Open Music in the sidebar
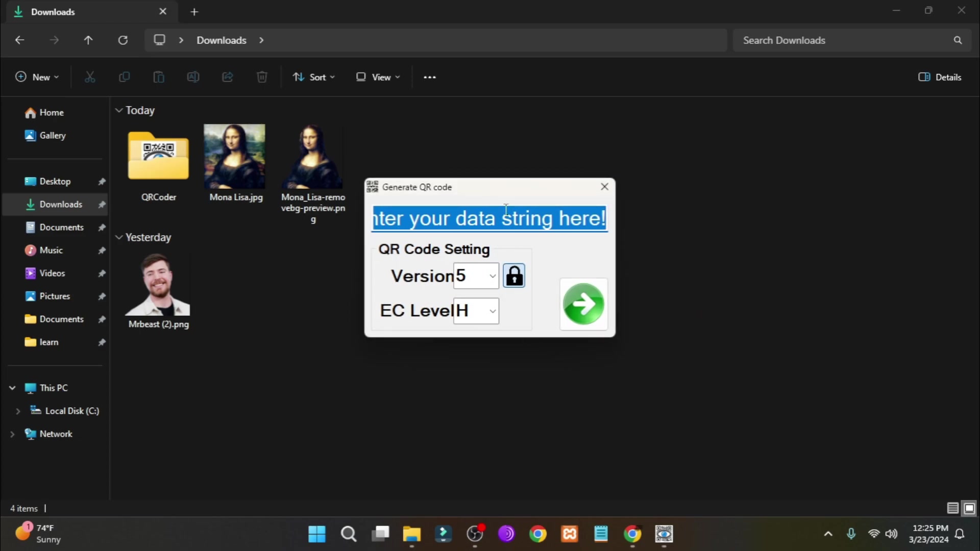980x551 pixels. click(x=51, y=250)
